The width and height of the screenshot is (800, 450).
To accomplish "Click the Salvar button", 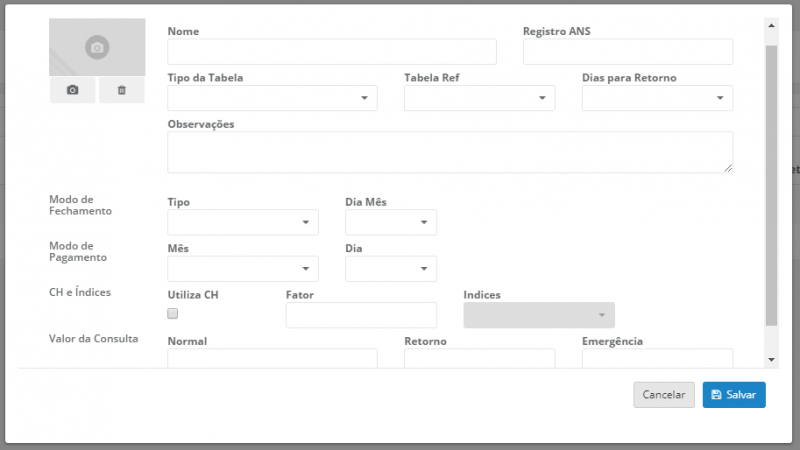I will coord(734,395).
